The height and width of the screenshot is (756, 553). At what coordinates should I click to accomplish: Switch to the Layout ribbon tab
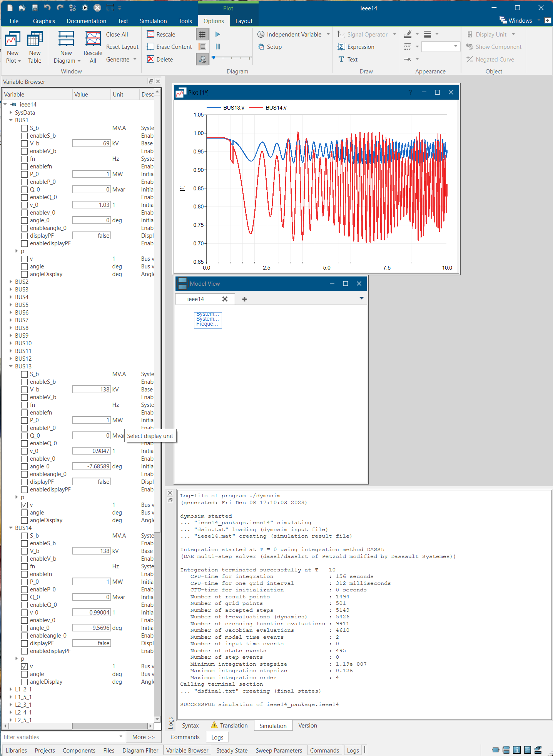coord(244,21)
